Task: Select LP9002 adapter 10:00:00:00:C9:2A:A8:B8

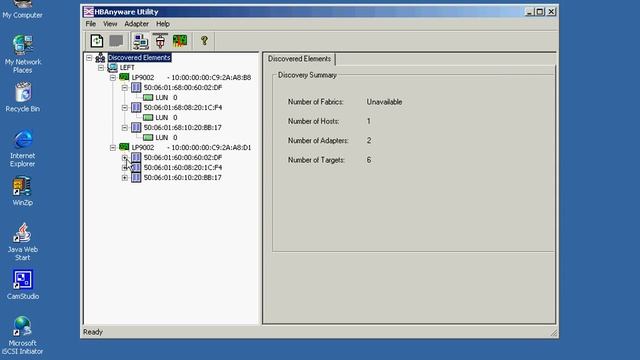Action: tap(191, 78)
